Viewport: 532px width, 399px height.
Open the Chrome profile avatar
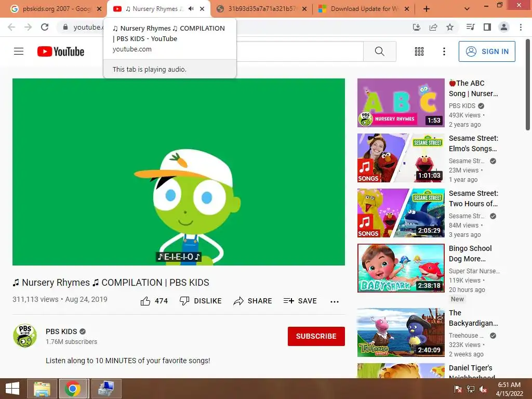[x=504, y=27]
